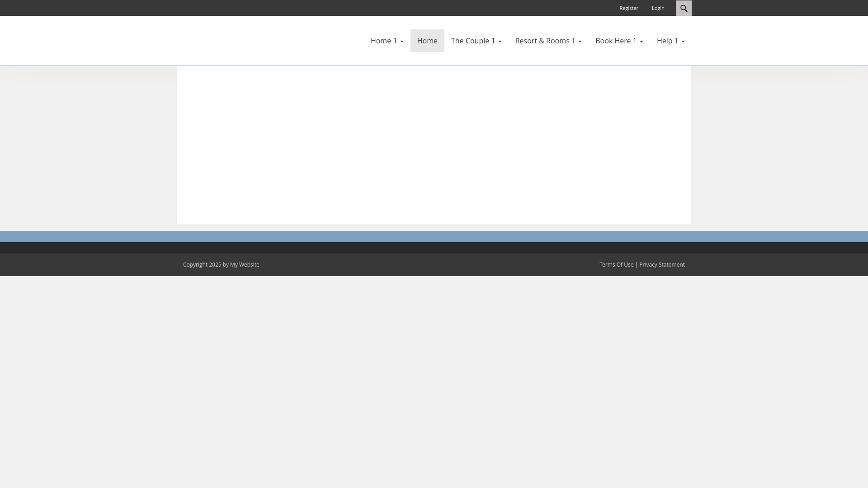Expand the Book Here 1 menu
Image resolution: width=868 pixels, height=488 pixels.
pyautogui.click(x=619, y=41)
